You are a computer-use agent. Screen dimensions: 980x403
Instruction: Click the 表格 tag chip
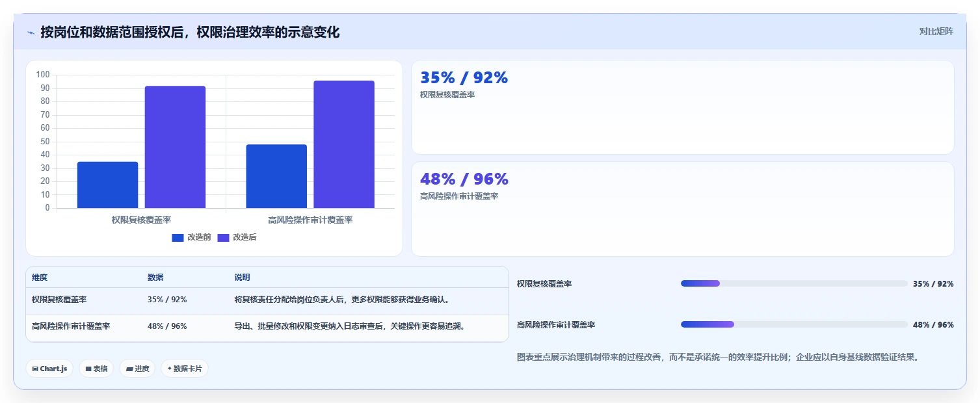point(96,369)
